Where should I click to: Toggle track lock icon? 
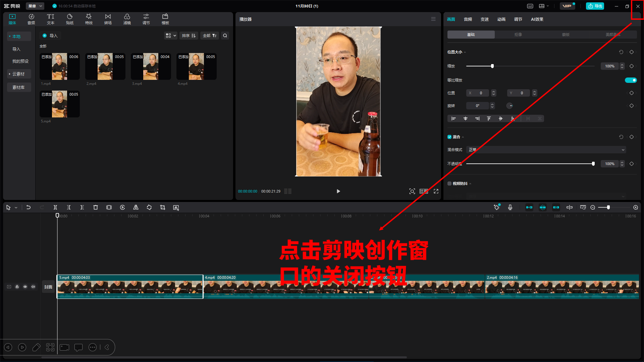pos(17,287)
